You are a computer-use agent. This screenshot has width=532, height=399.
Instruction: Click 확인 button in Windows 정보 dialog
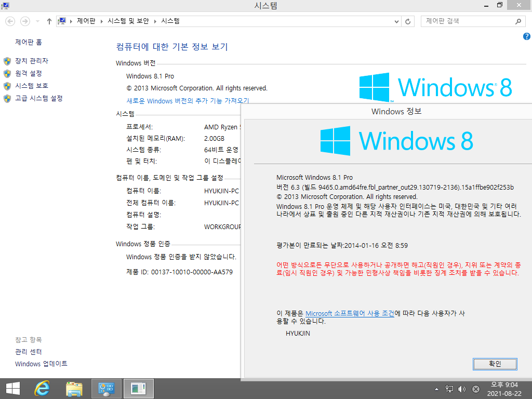[495, 364]
